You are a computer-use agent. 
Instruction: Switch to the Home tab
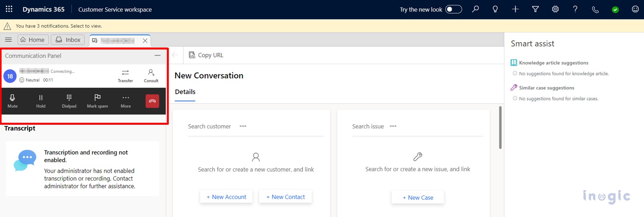33,40
